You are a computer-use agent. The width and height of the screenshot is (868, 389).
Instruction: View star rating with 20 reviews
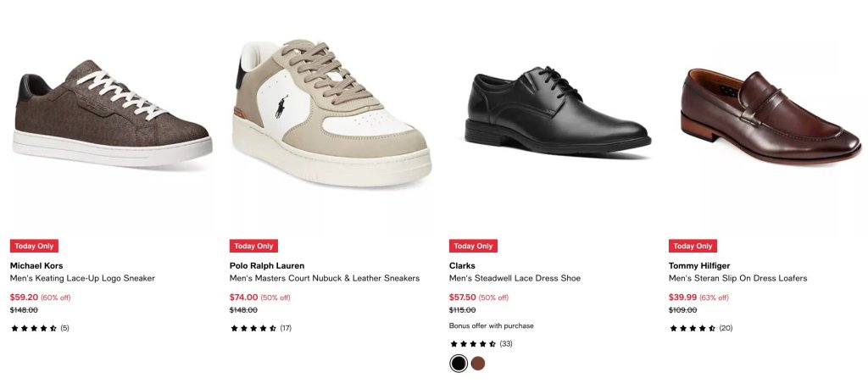click(x=701, y=328)
